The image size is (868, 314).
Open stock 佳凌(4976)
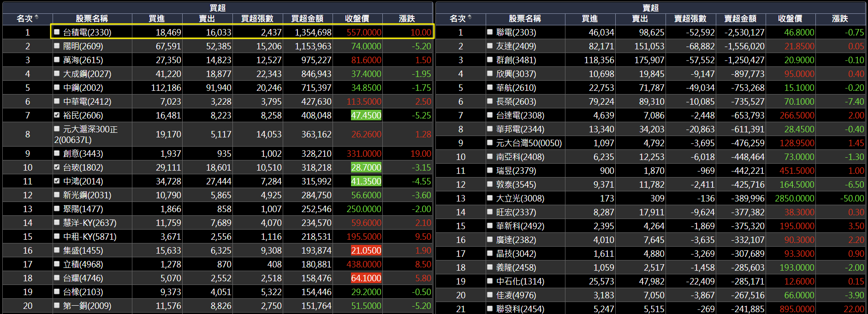coord(516,295)
